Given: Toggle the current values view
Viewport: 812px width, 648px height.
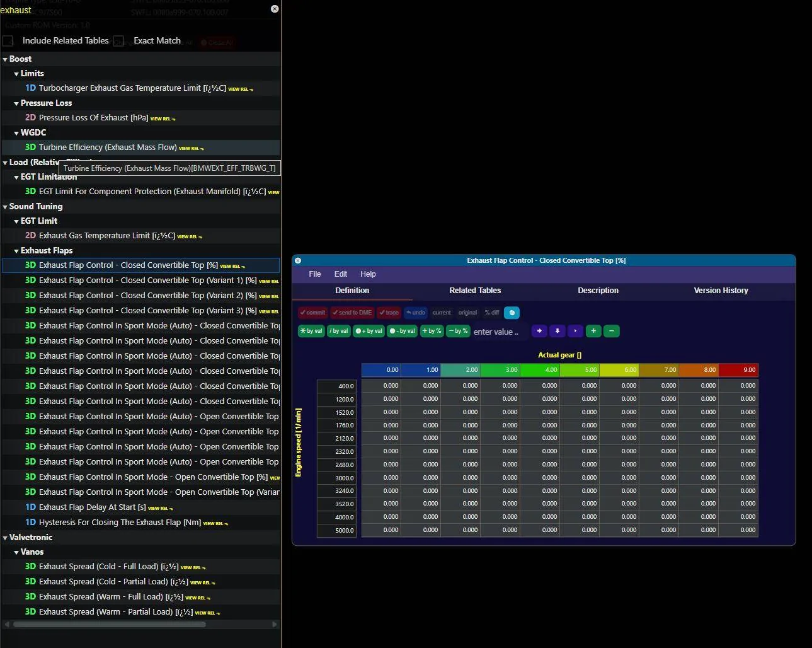Looking at the screenshot, I should tap(442, 313).
